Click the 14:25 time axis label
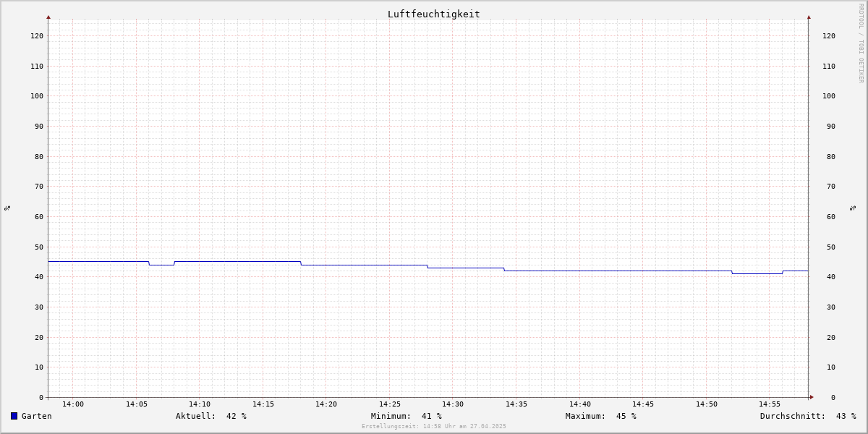 pyautogui.click(x=390, y=404)
